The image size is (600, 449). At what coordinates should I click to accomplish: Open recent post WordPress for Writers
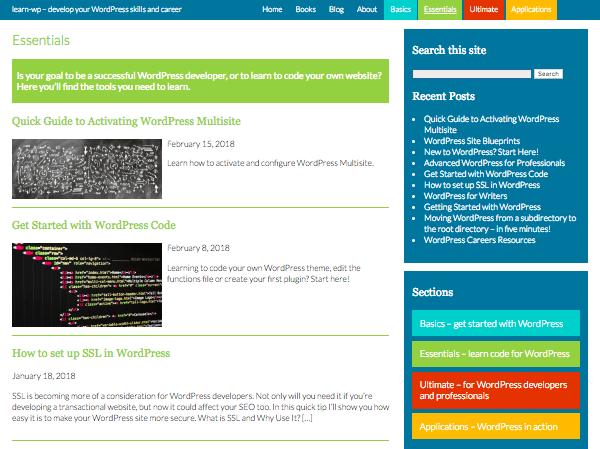tap(465, 196)
